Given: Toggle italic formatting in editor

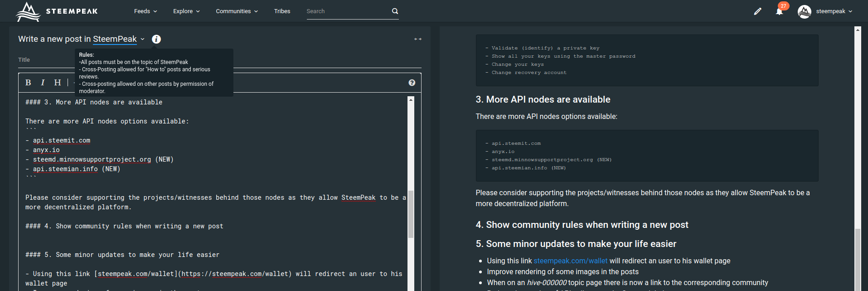Looking at the screenshot, I should pos(43,83).
